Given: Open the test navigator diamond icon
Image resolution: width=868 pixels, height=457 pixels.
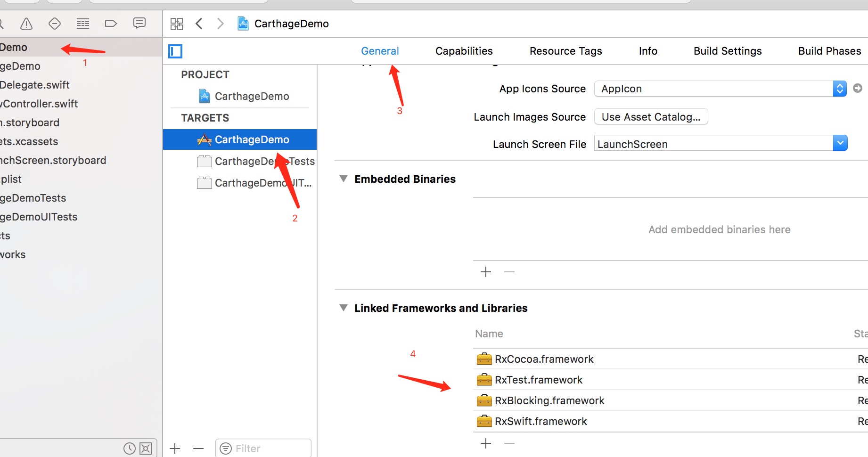Looking at the screenshot, I should coord(55,24).
